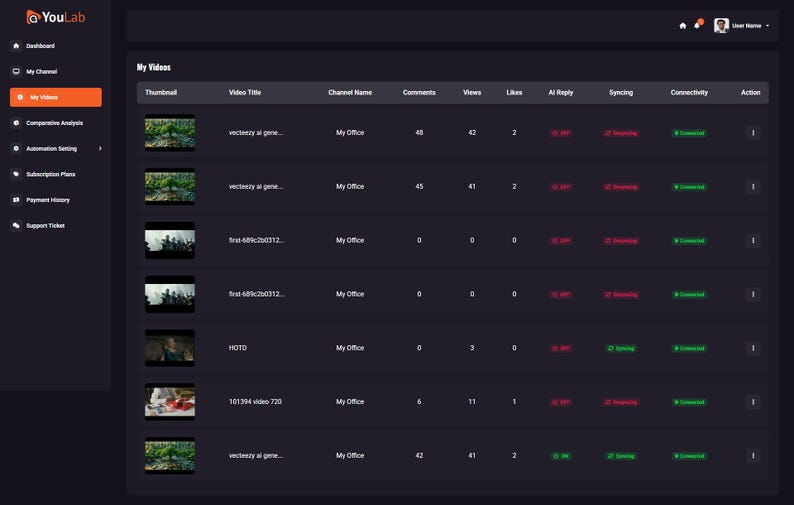Image resolution: width=794 pixels, height=505 pixels.
Task: Click the AI Reply column header
Action: coord(561,92)
